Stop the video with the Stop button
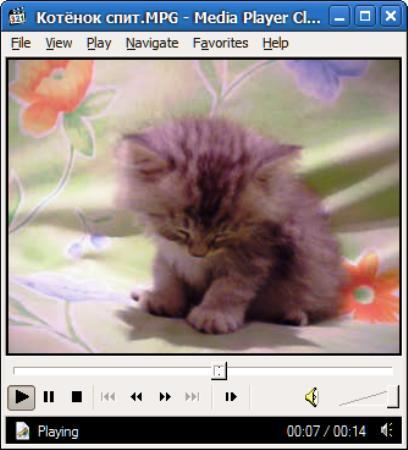This screenshot has height=450, width=408. coord(77,397)
